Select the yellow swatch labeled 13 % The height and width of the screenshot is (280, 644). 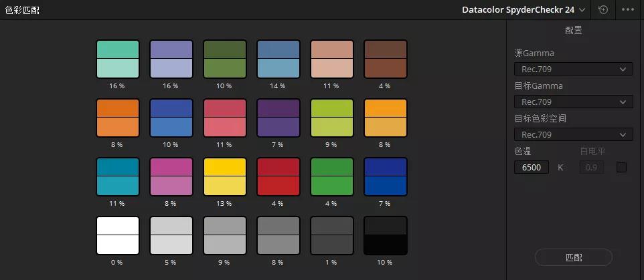pyautogui.click(x=225, y=176)
